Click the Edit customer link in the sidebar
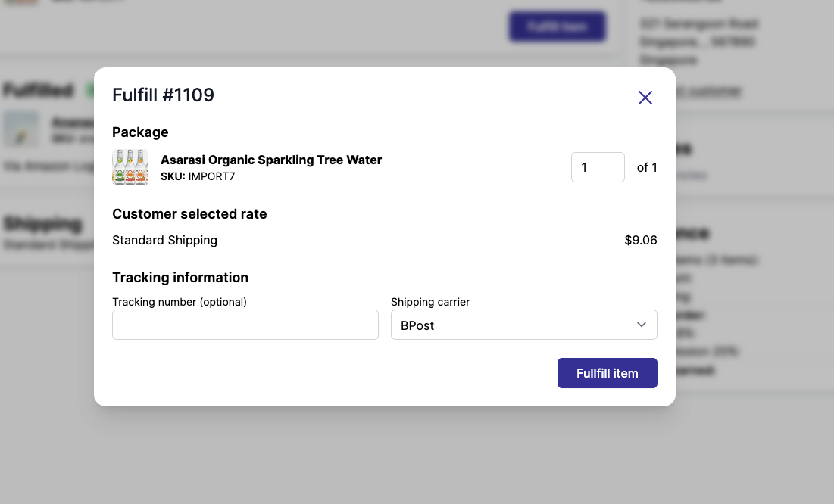 point(705,91)
